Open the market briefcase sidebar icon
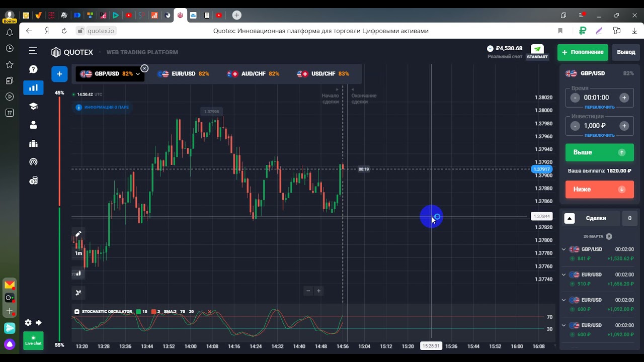Screen dimensions: 644x362 (x=33, y=144)
